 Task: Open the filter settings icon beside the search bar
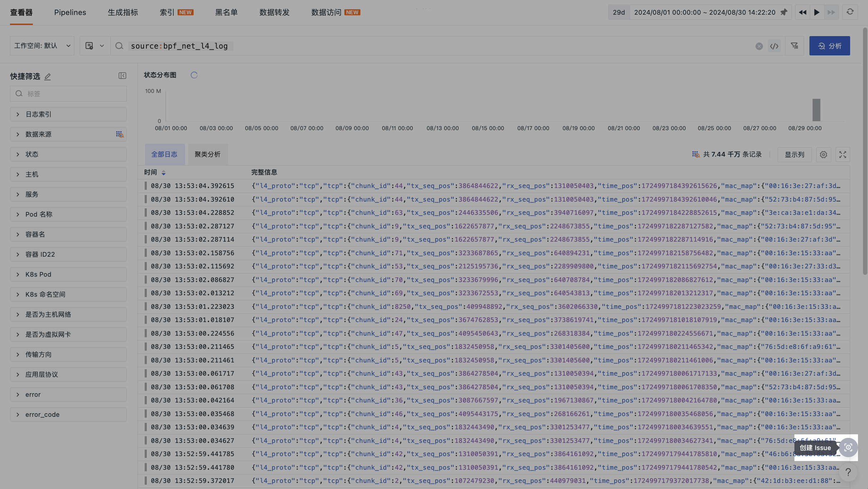click(794, 46)
